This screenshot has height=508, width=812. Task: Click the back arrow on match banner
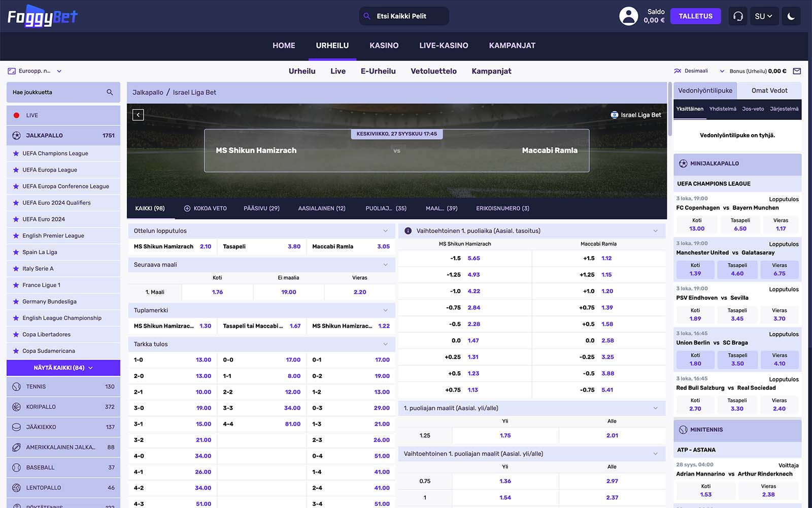click(138, 115)
